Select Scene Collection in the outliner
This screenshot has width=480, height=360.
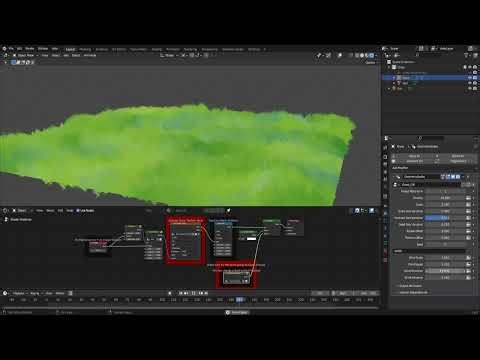(x=403, y=62)
